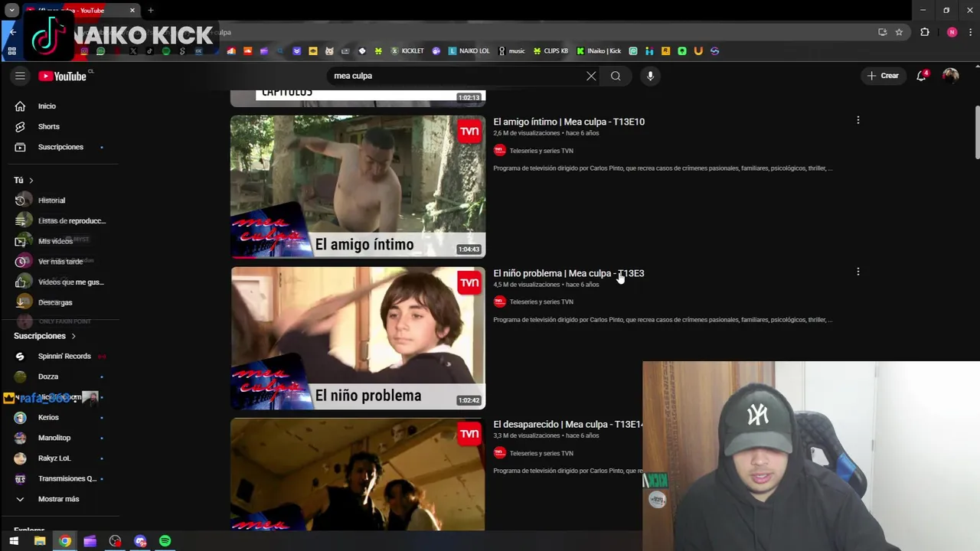
Task: Open Spinnin' Records channel
Action: (64, 356)
